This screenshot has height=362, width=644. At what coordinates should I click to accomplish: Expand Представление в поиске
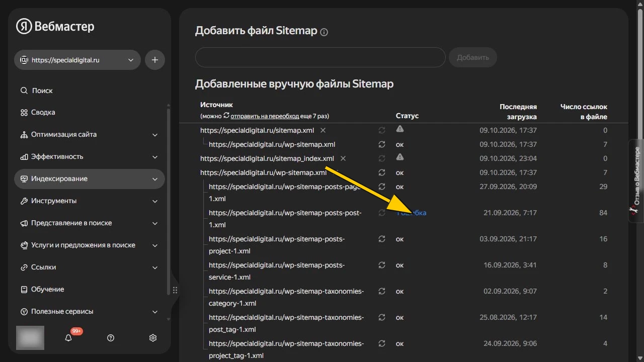coord(90,223)
